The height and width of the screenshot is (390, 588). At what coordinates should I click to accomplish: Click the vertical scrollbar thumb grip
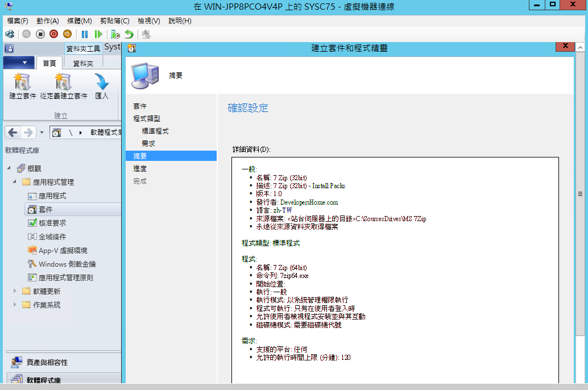click(x=580, y=194)
